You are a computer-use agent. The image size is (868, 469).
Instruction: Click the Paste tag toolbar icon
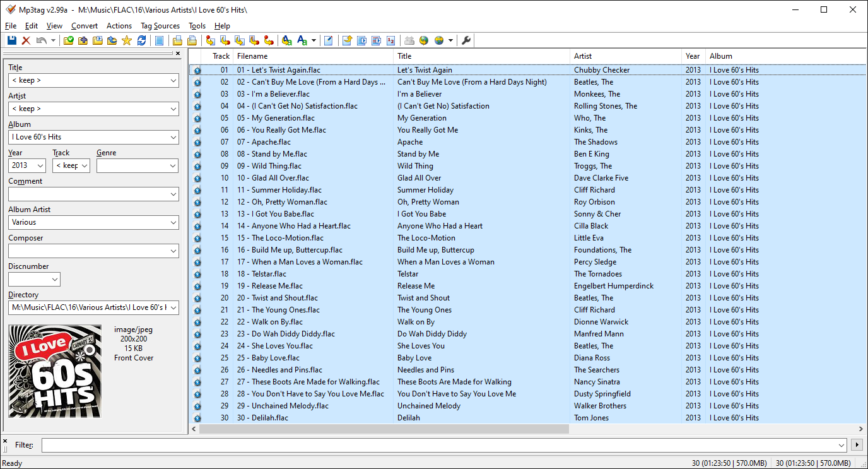coord(192,40)
